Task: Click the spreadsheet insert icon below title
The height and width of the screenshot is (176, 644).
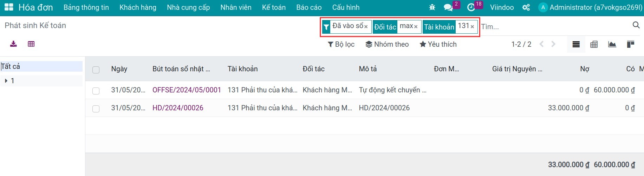Action: (31, 44)
